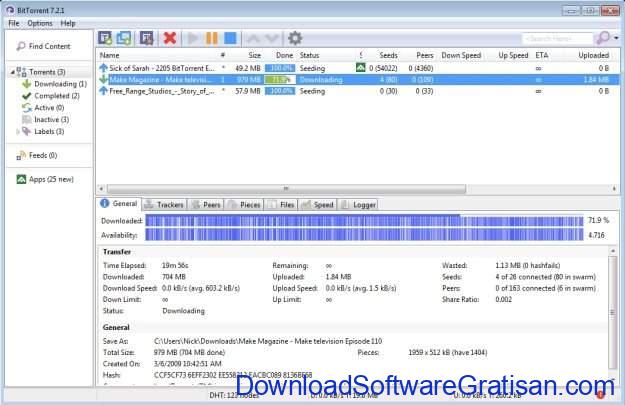Sort by Down Speed column header
The width and height of the screenshot is (625, 405).
pos(461,55)
